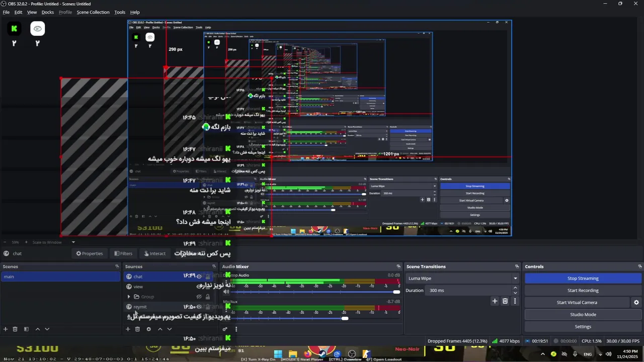Open the Audio Mixer three-dot menu
Image resolution: width=644 pixels, height=362 pixels.
pos(236,329)
